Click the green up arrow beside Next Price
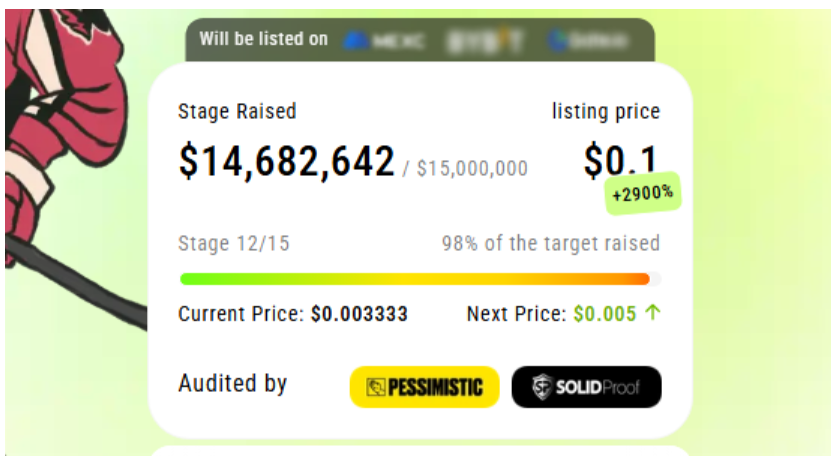The width and height of the screenshot is (838, 462). (653, 312)
